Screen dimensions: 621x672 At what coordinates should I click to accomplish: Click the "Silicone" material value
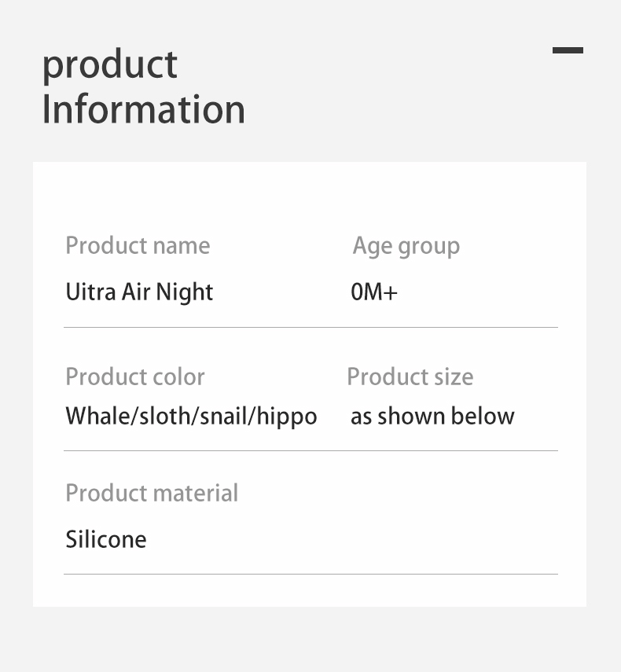(106, 540)
